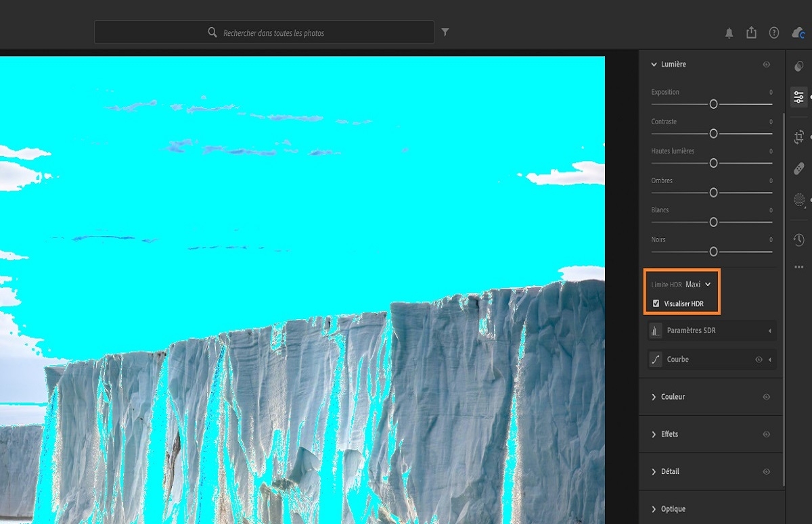Select the Edit sliders tool
This screenshot has height=524, width=812.
pyautogui.click(x=798, y=97)
